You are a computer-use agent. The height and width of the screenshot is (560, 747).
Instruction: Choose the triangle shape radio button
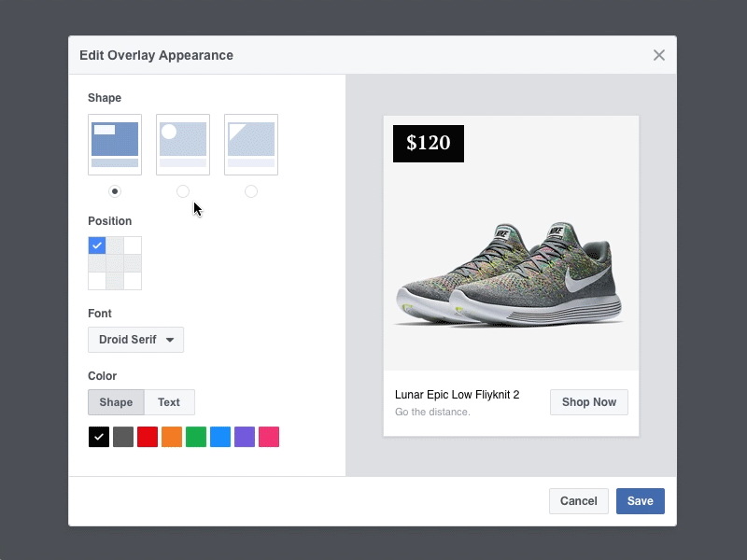tap(251, 191)
